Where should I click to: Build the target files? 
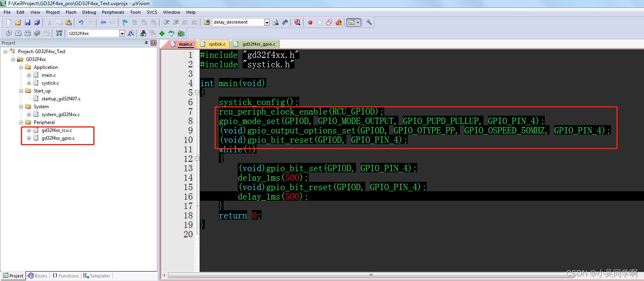coord(18,33)
